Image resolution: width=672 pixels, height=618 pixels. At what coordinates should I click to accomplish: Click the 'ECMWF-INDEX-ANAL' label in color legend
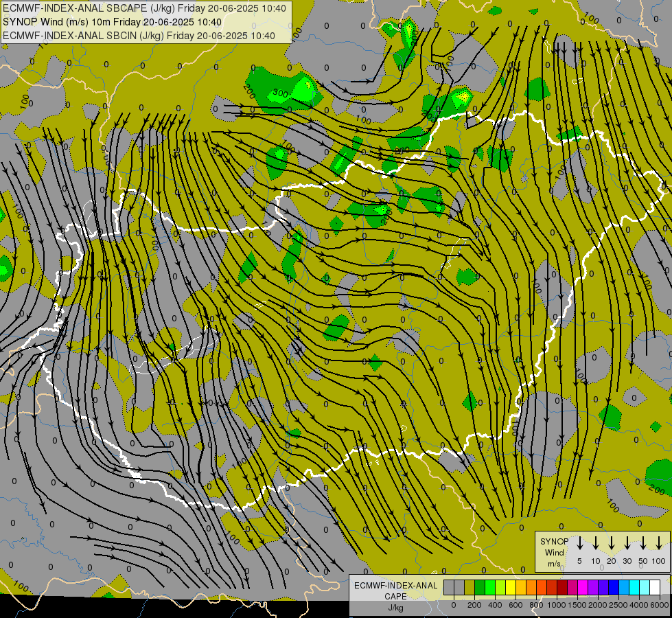(395, 586)
